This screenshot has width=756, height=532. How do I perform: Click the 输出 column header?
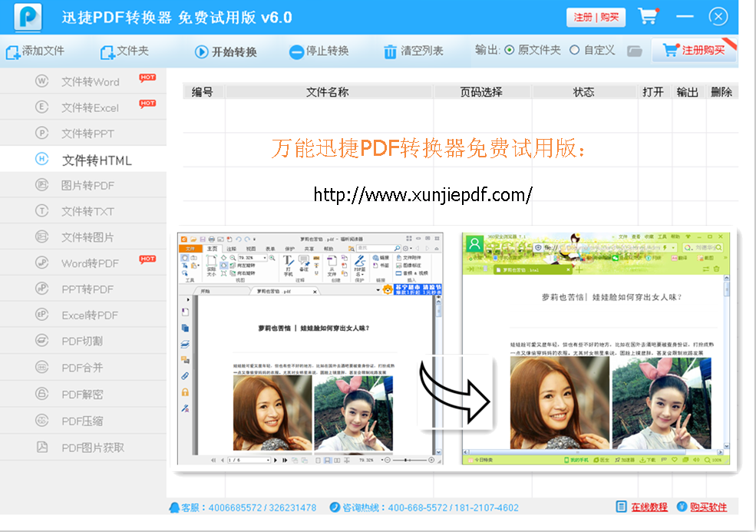[x=688, y=91]
